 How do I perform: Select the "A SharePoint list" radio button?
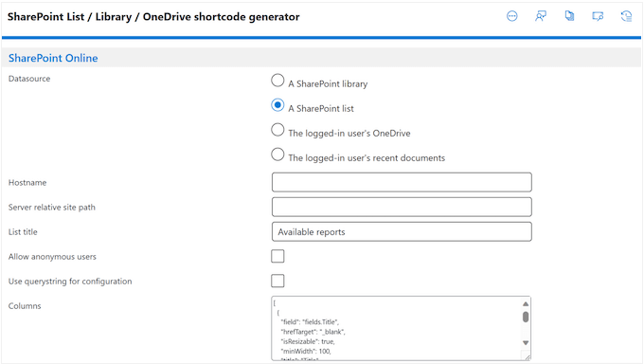pyautogui.click(x=277, y=105)
